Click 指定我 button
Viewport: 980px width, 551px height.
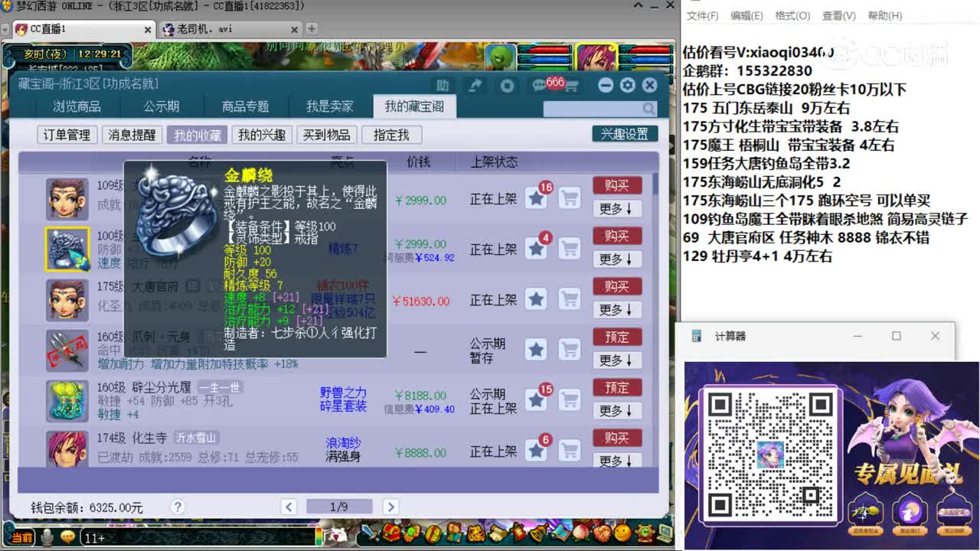[x=391, y=135]
